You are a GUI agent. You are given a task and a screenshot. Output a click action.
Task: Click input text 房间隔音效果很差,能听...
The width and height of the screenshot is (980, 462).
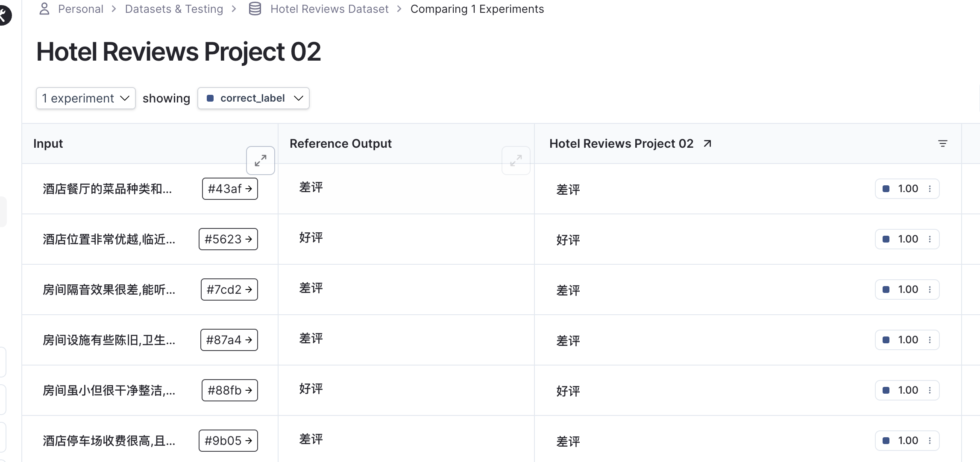109,289
